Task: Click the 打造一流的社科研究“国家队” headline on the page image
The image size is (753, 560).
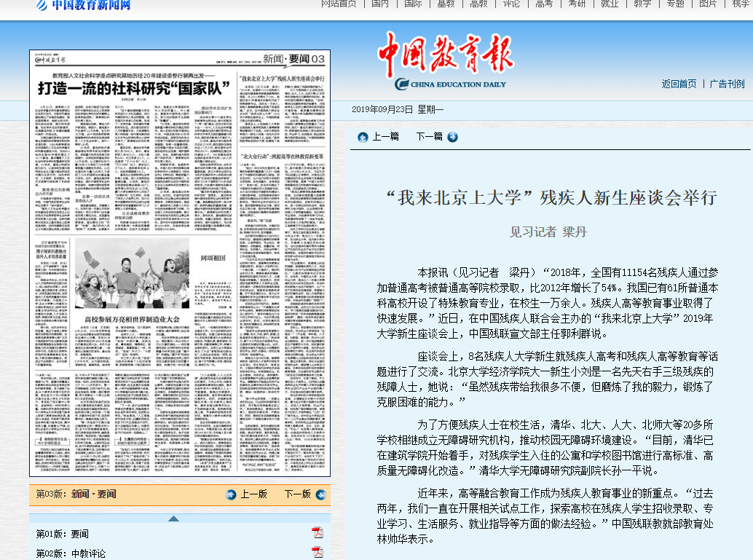Action: (134, 88)
